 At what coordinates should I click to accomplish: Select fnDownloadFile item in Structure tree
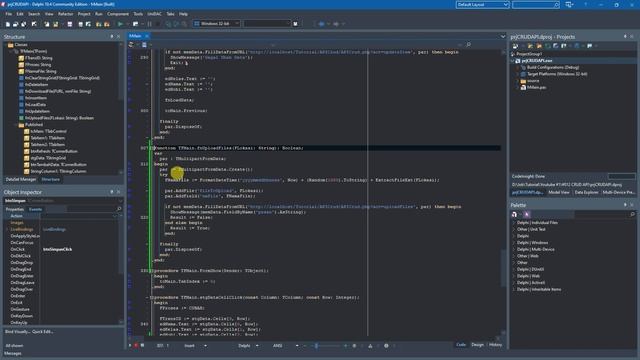coord(58,91)
